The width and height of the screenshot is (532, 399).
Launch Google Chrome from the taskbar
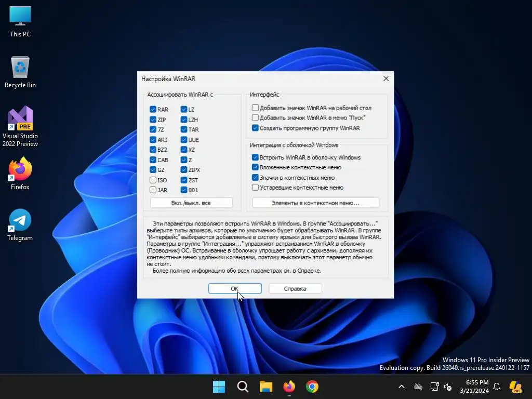[x=312, y=387]
